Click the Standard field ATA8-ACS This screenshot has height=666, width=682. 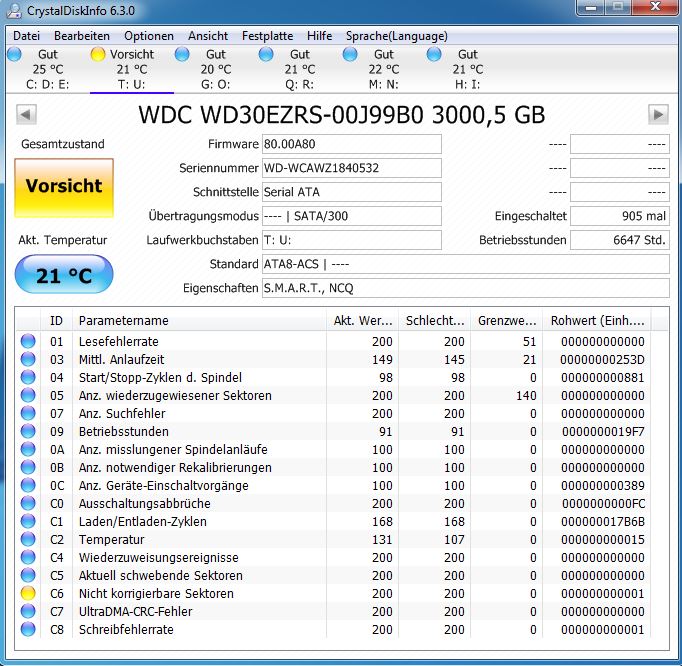tap(465, 264)
